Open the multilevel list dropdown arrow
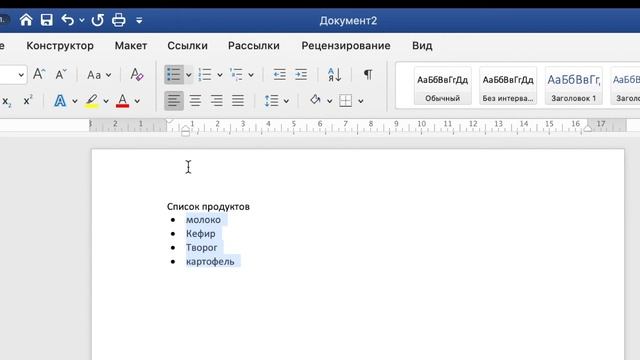Screen dimensions: 640x360 coord(251,75)
